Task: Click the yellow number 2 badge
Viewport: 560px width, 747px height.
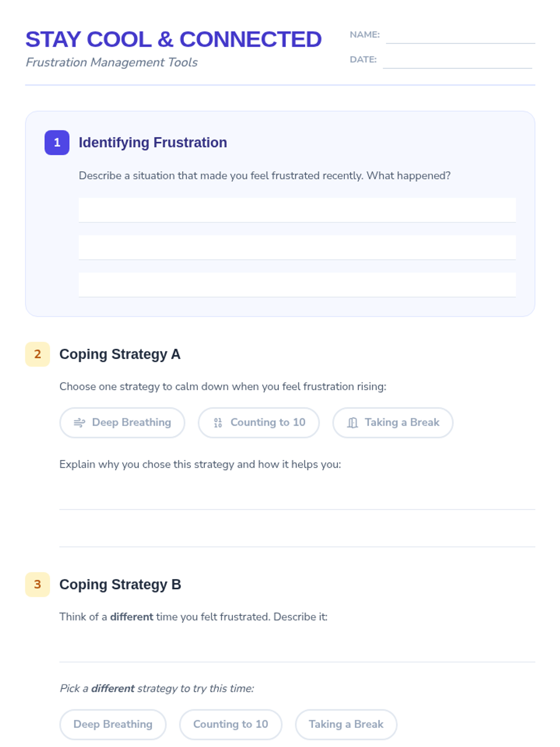Action: click(37, 354)
